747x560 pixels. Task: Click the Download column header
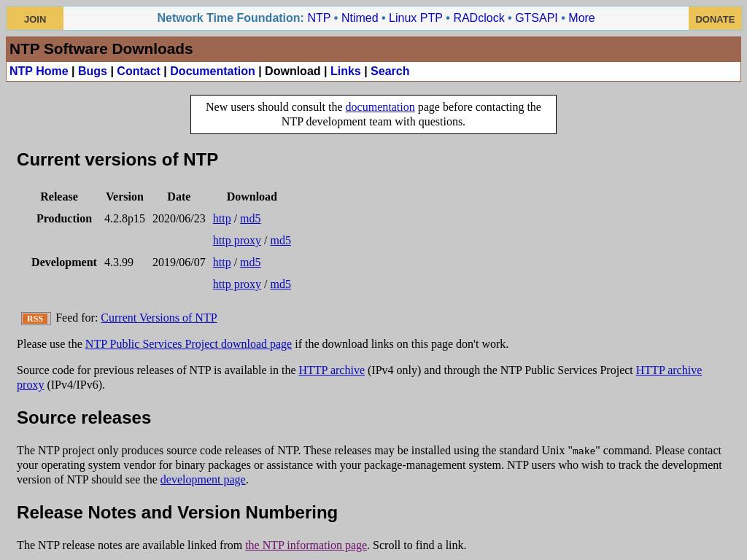tap(252, 197)
